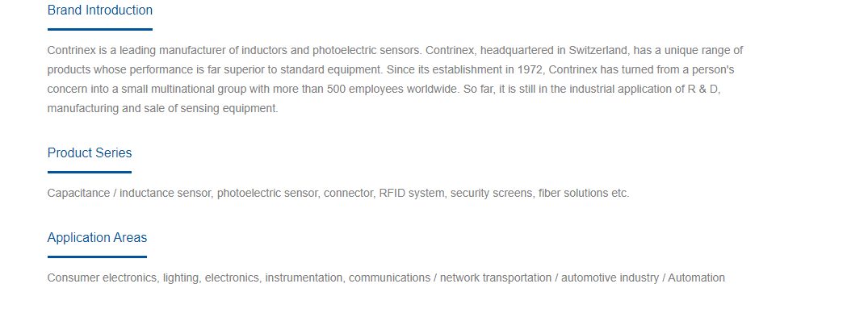
Task: Click 'Consumer electronics' in Application Areas
Action: tap(102, 278)
